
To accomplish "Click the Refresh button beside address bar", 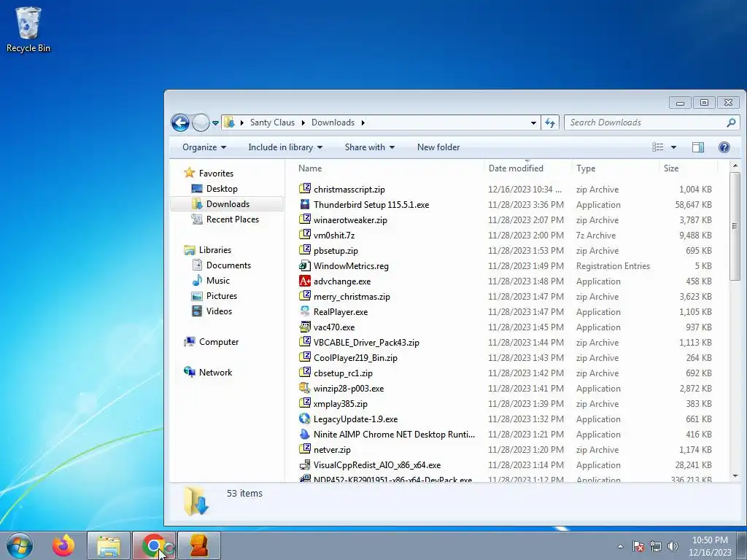I will coord(550,122).
